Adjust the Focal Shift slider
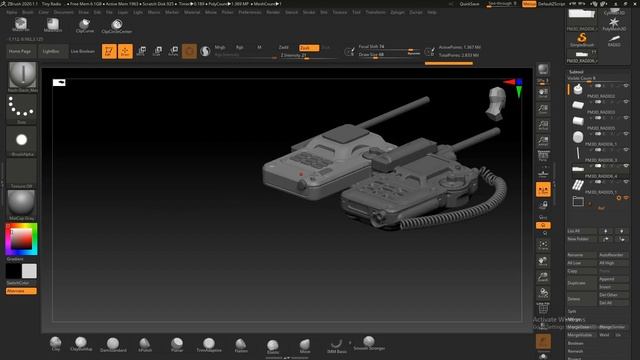The image size is (640, 360). pos(388,47)
